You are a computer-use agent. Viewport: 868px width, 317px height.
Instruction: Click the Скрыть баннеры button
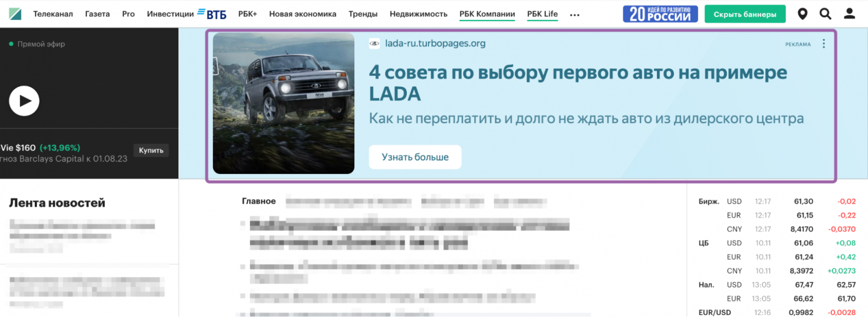pos(745,14)
